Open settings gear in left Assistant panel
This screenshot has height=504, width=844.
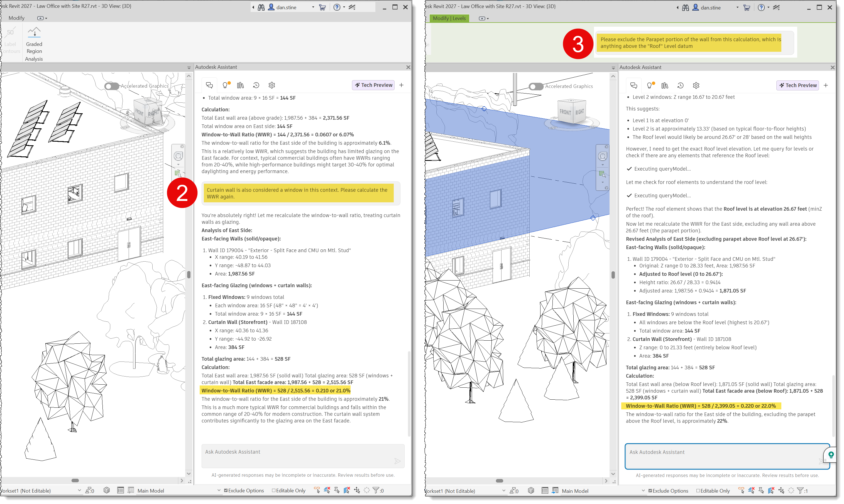pos(272,85)
